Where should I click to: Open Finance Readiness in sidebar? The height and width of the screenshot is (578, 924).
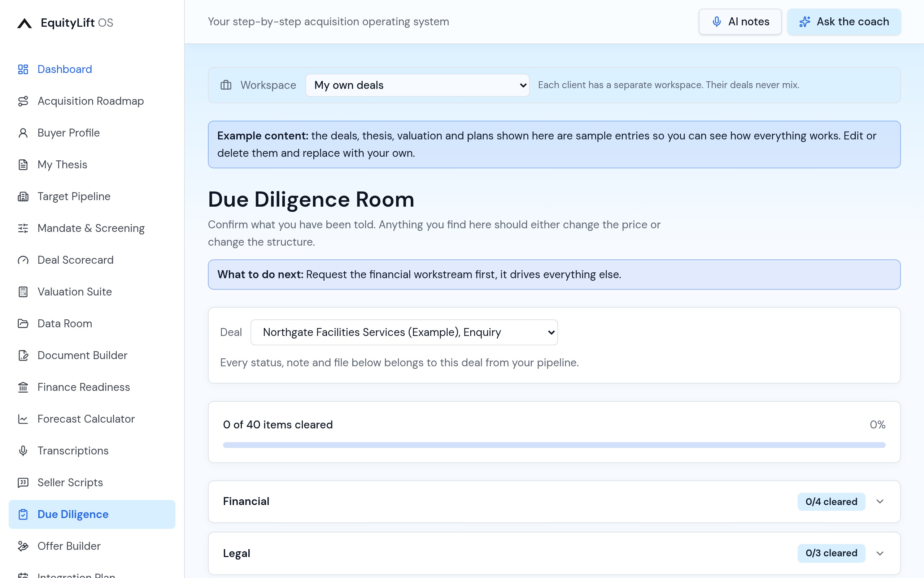(92, 387)
